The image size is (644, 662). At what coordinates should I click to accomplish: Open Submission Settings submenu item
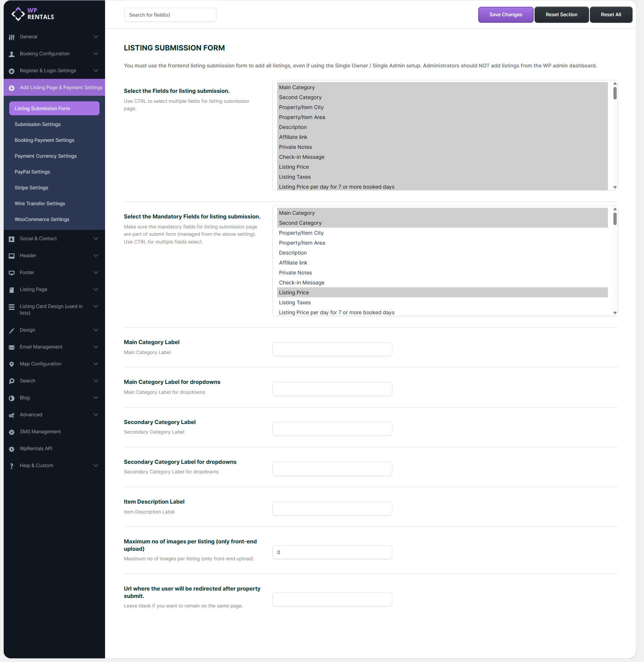pos(38,125)
